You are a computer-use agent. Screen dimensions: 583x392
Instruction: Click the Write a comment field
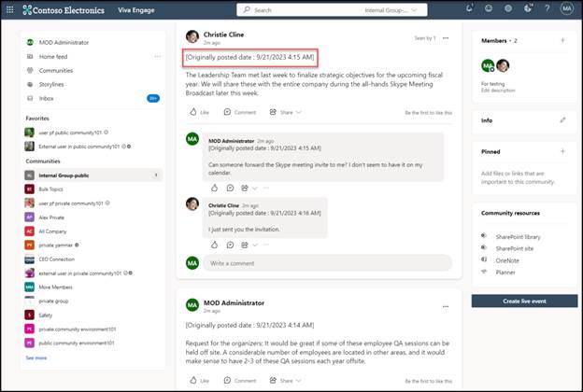[x=328, y=263]
